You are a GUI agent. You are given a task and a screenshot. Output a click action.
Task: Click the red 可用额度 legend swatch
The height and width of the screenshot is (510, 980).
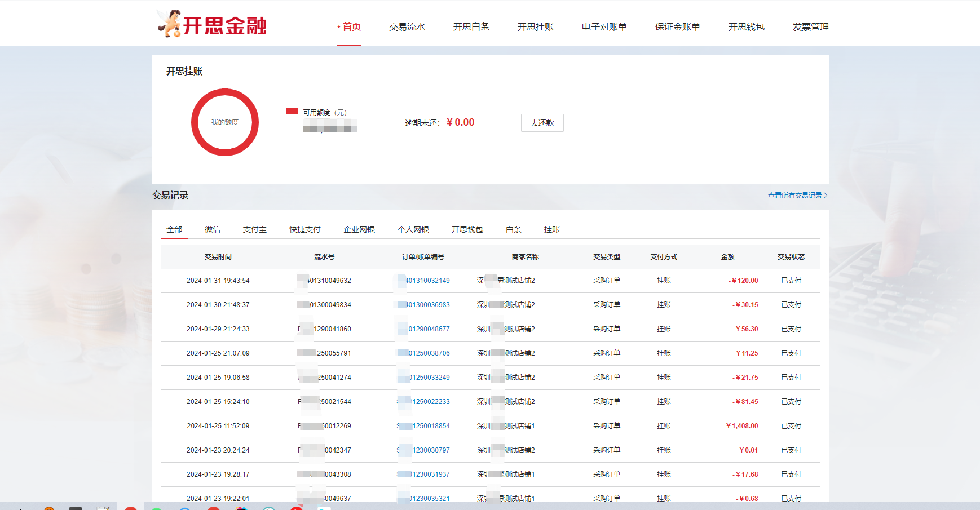[x=292, y=111]
